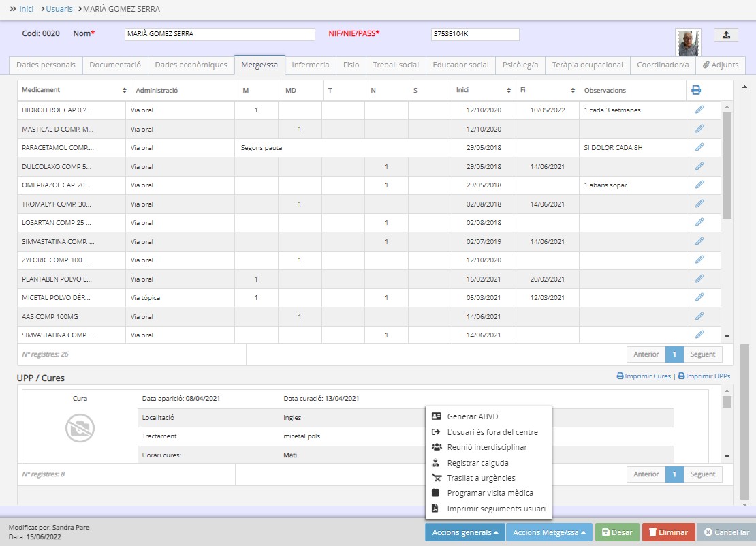This screenshot has height=546, width=756.
Task: Click pencil icon for MICETAL POLVO row
Action: (x=699, y=297)
